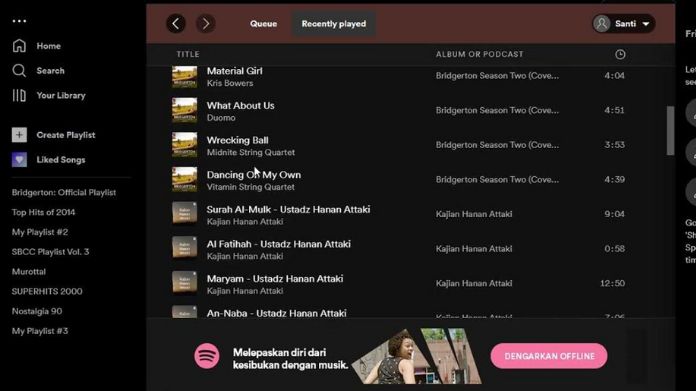Image resolution: width=696 pixels, height=391 pixels.
Task: Click the DENGARKAN OFFLINE button
Action: tap(549, 356)
